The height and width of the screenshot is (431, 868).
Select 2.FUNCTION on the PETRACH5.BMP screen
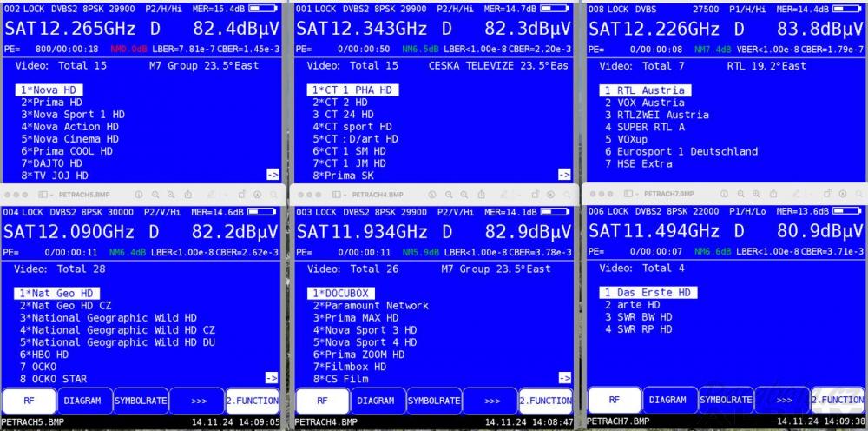click(253, 401)
